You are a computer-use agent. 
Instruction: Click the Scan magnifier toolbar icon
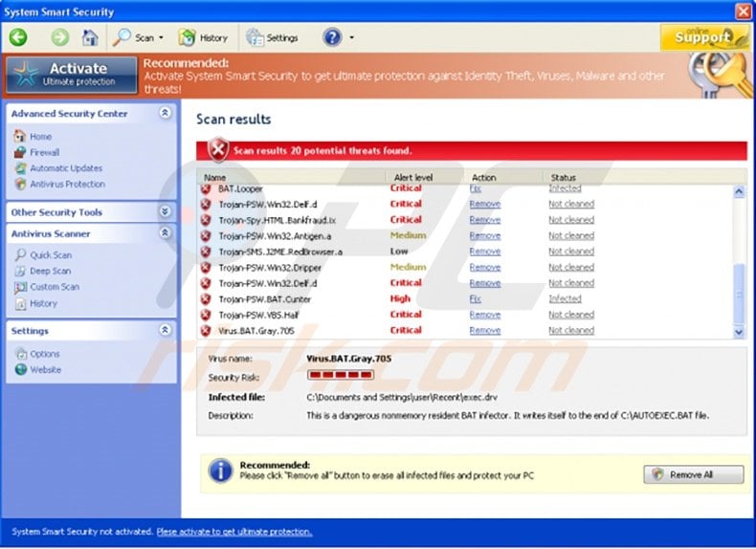coord(122,37)
